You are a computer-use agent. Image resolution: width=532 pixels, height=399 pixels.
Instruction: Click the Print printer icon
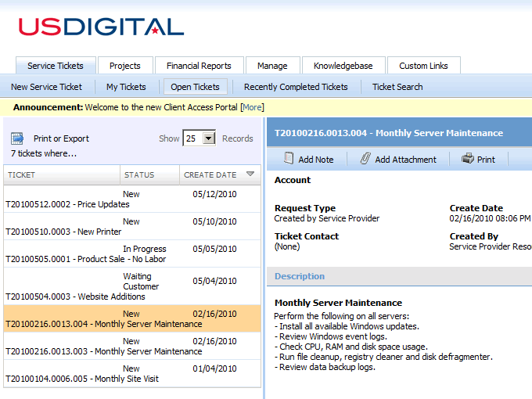coord(468,159)
